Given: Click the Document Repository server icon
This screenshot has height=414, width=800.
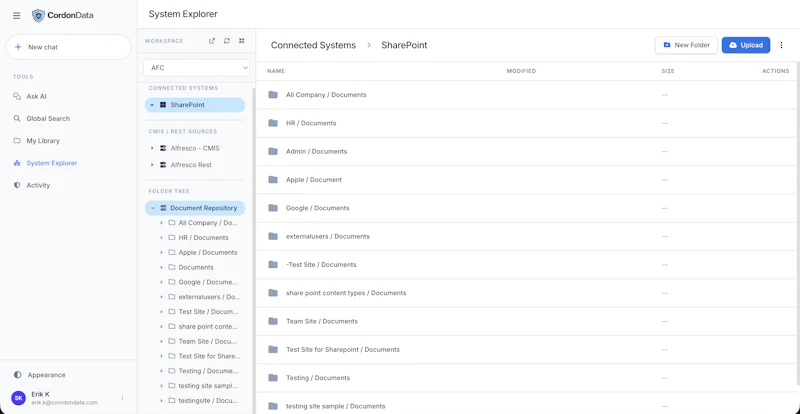Looking at the screenshot, I should pos(163,208).
